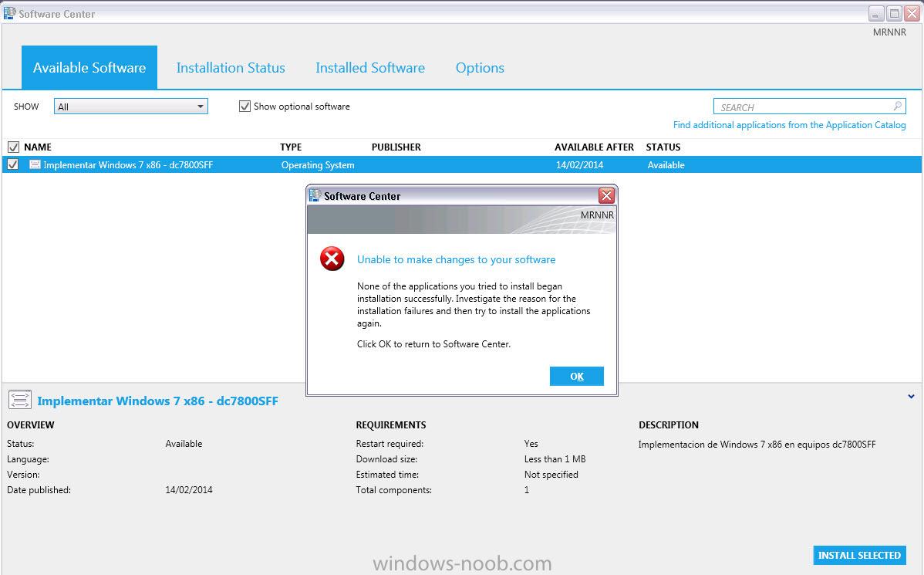This screenshot has width=924, height=575.
Task: Open the Options tab
Action: 480,68
